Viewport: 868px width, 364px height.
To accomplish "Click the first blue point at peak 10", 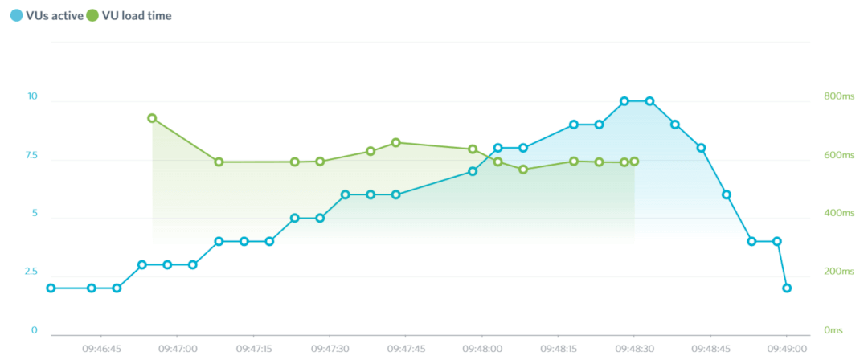I will (624, 101).
